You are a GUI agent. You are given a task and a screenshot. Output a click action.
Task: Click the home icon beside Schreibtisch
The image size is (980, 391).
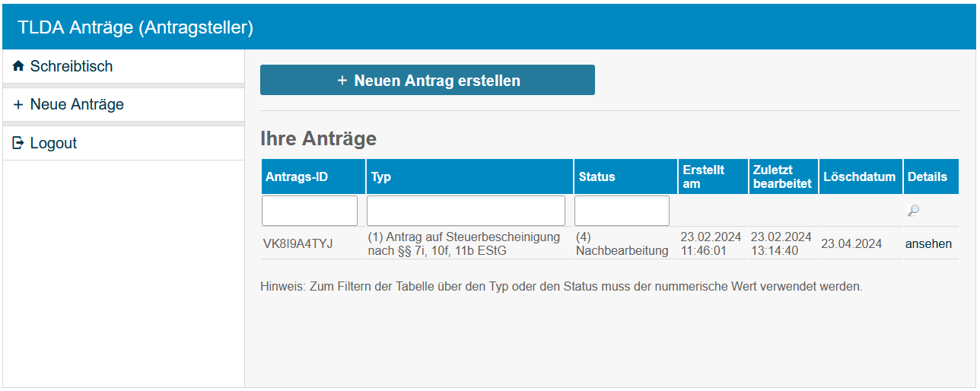click(19, 66)
